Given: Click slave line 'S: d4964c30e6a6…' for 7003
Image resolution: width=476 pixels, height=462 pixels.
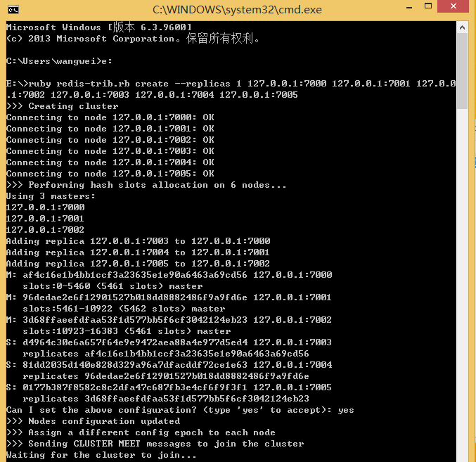Looking at the screenshot, I should [x=169, y=342].
